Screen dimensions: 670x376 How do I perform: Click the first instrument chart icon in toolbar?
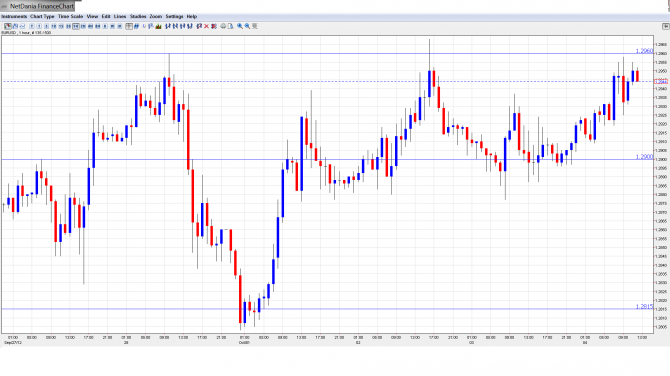point(8,26)
